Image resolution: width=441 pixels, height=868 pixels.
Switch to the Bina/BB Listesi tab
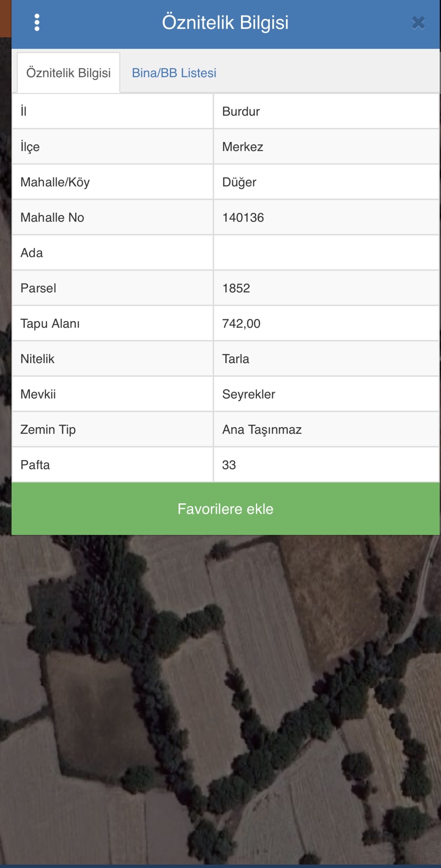point(174,73)
